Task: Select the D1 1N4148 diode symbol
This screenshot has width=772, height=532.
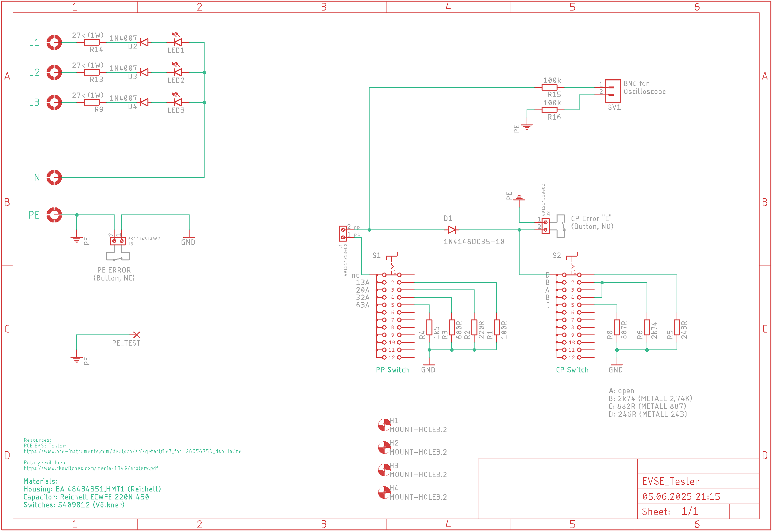Action: point(452,230)
